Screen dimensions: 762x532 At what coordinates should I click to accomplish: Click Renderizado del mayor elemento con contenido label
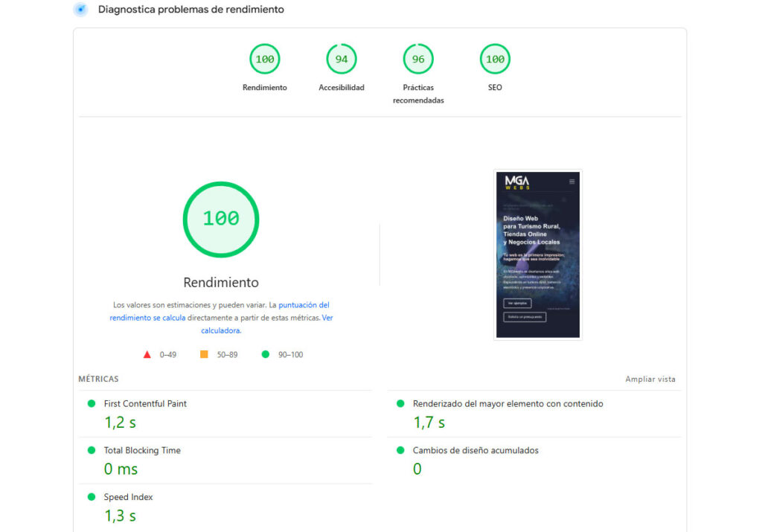pos(508,404)
